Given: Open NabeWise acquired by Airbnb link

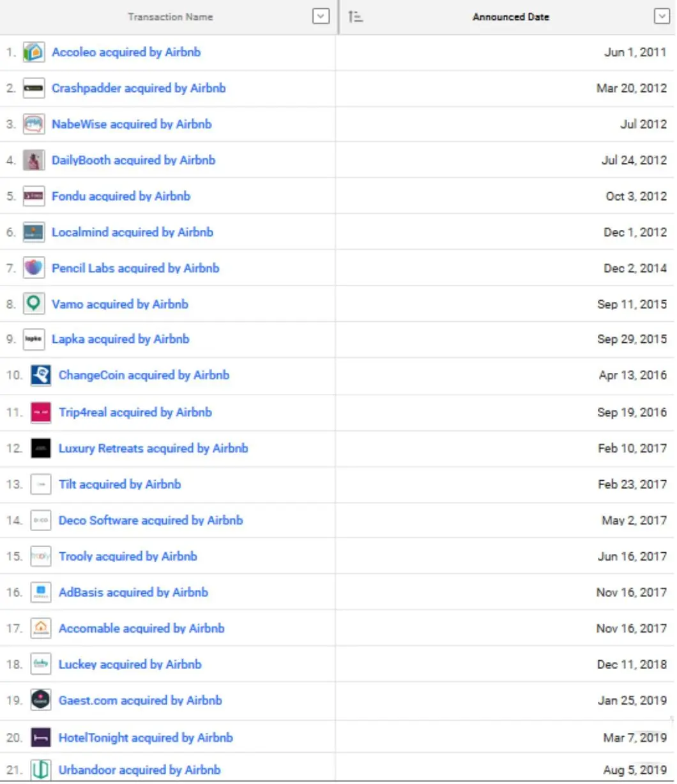Looking at the screenshot, I should click(132, 124).
